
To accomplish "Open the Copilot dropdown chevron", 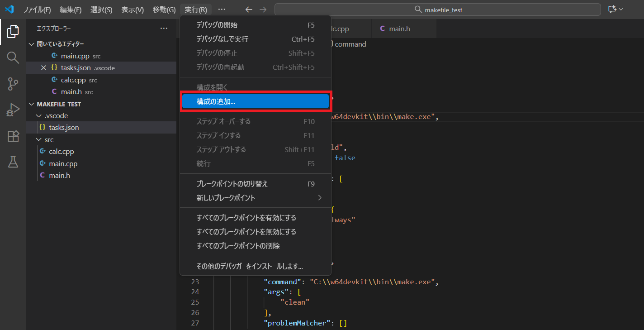I will click(x=621, y=10).
